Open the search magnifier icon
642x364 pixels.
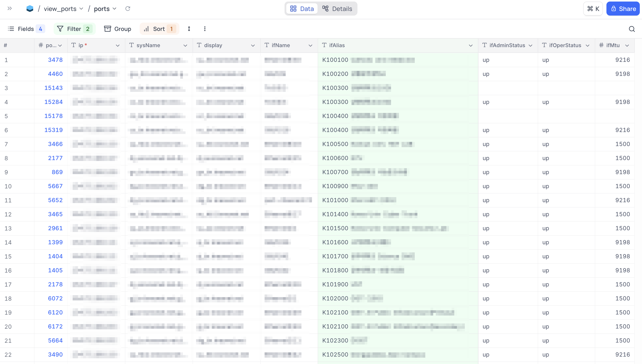tap(632, 29)
